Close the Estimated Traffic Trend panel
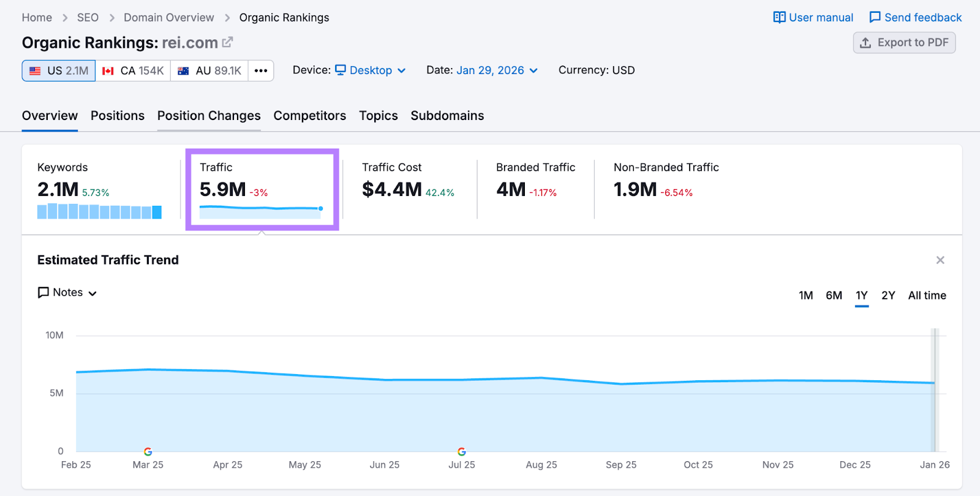This screenshot has height=496, width=980. [x=940, y=260]
